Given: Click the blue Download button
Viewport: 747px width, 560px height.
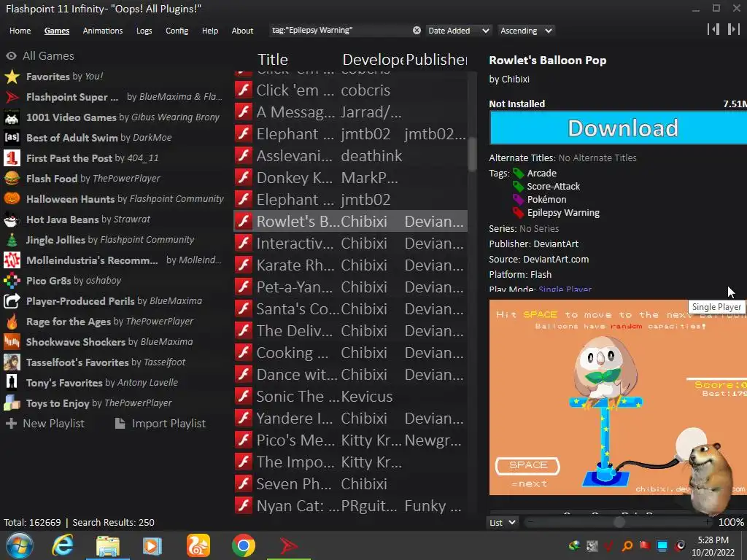Looking at the screenshot, I should pos(618,128).
